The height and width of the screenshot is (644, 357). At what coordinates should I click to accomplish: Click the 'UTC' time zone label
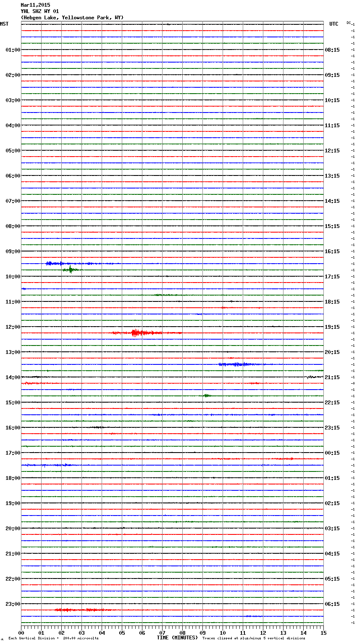(x=334, y=24)
